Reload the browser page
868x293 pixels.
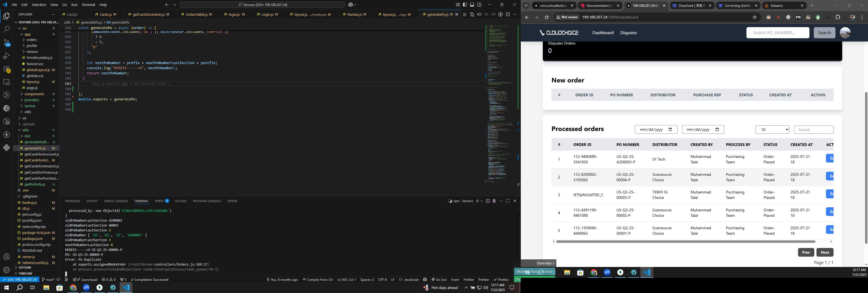547,17
